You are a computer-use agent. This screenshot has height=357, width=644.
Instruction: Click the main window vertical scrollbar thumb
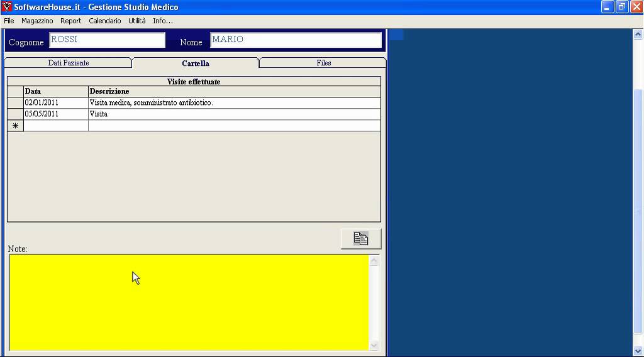pyautogui.click(x=638, y=211)
